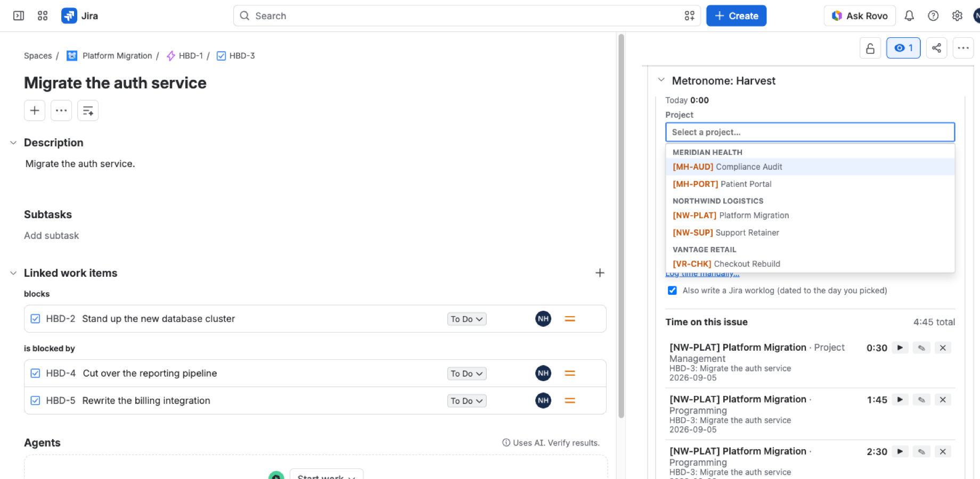Screen dimensions: 980x479
Task: Start timer for the 2:30 Programming entry
Action: (900, 451)
